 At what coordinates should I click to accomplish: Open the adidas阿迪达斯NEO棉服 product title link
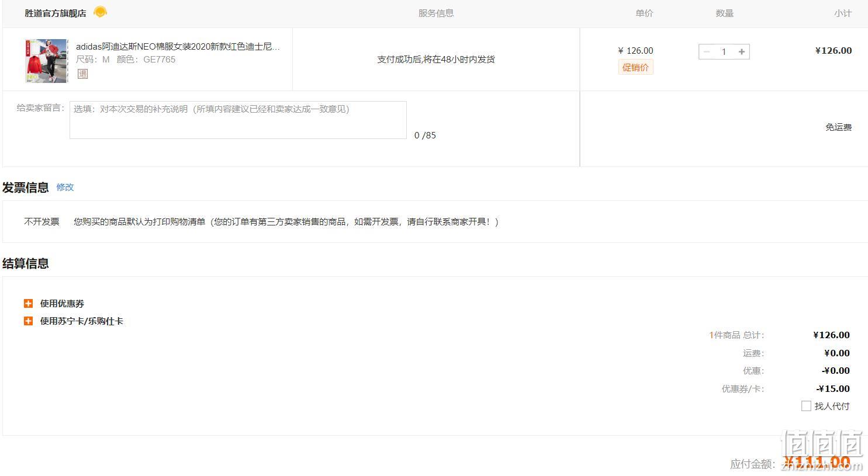point(178,47)
